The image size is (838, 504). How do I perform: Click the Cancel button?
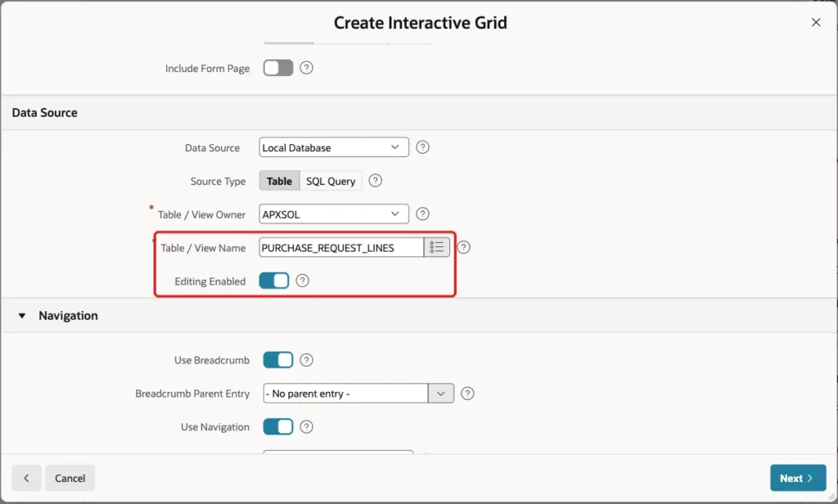coord(70,478)
